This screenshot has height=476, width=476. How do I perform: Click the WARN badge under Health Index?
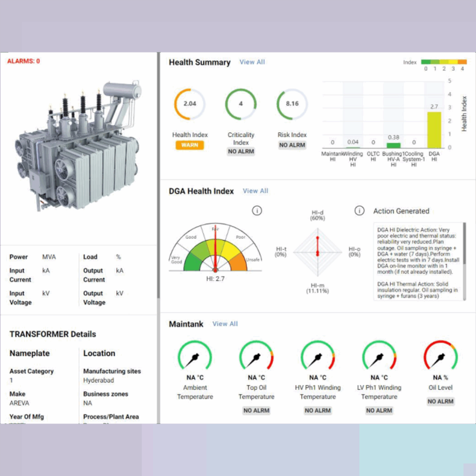click(190, 145)
